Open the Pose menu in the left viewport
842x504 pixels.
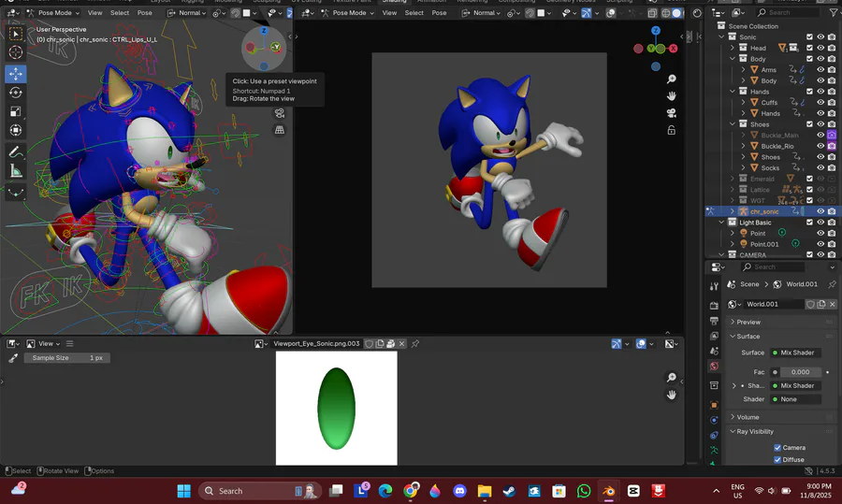pos(144,13)
